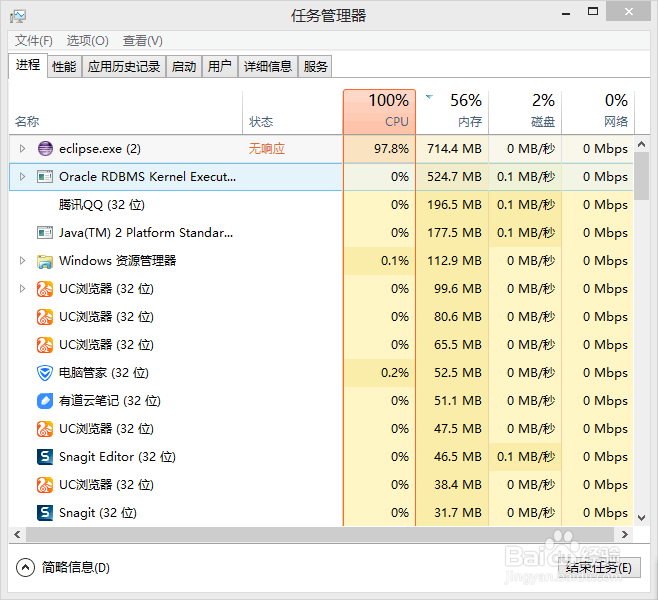Open the 文件(F) menu

(34, 41)
